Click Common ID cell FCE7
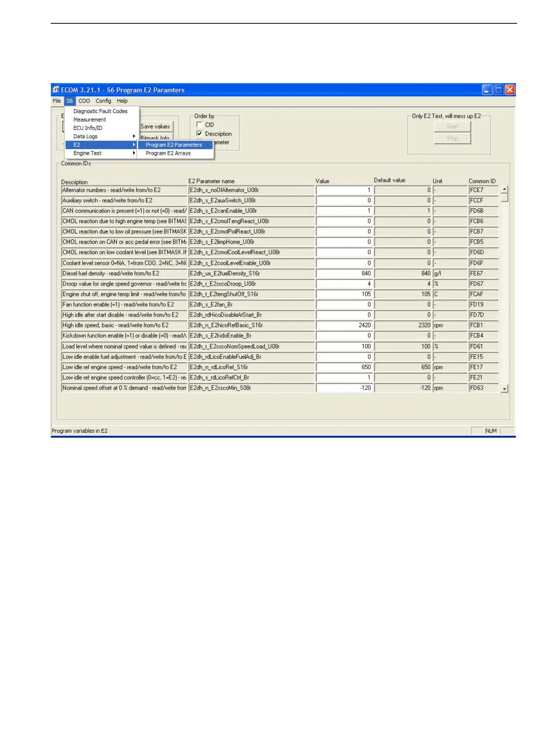 tap(484, 190)
